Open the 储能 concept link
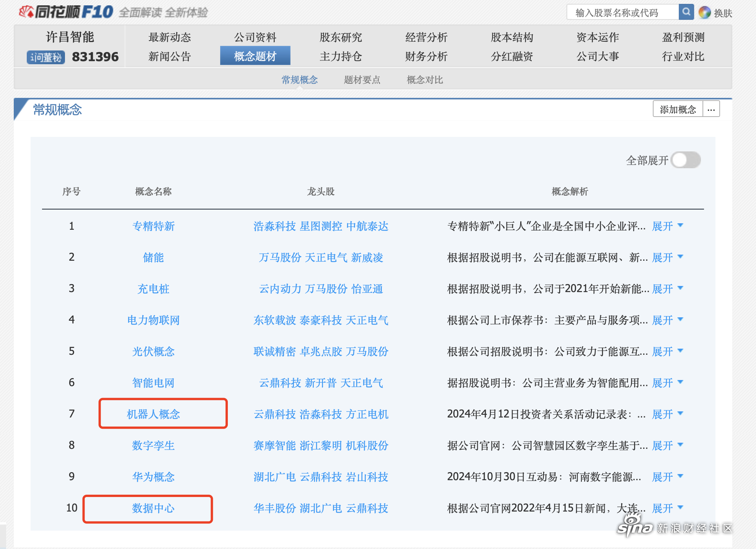Image resolution: width=756 pixels, height=549 pixels. pyautogui.click(x=154, y=258)
